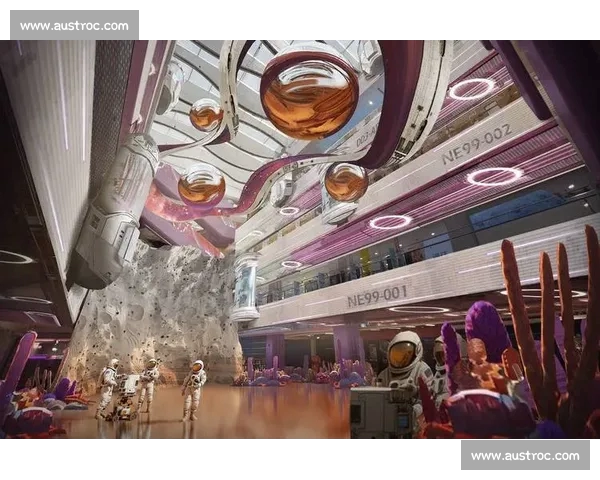Click the NE99-002 sign on upper balcony

[x=476, y=145]
